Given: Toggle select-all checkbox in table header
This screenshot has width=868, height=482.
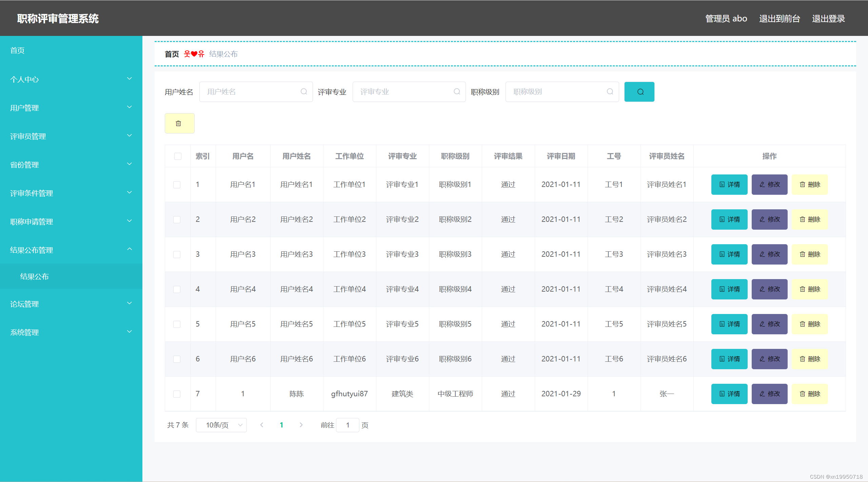Looking at the screenshot, I should click(178, 156).
